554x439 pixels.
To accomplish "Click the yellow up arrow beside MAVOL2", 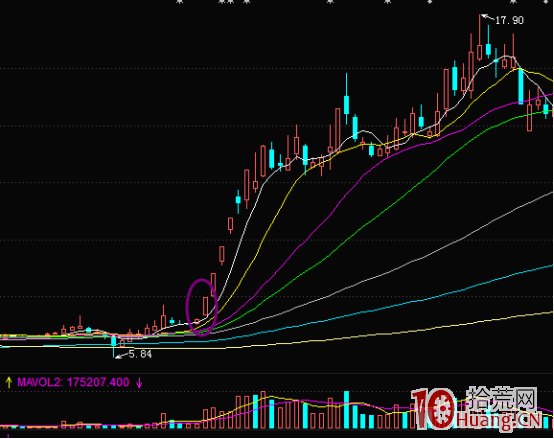I will (x=8, y=383).
